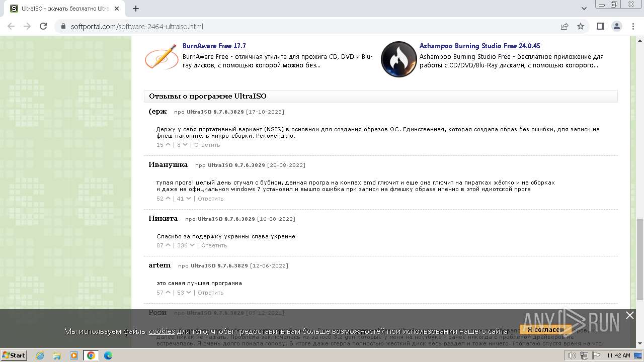Click the browser forward arrow

(27, 26)
